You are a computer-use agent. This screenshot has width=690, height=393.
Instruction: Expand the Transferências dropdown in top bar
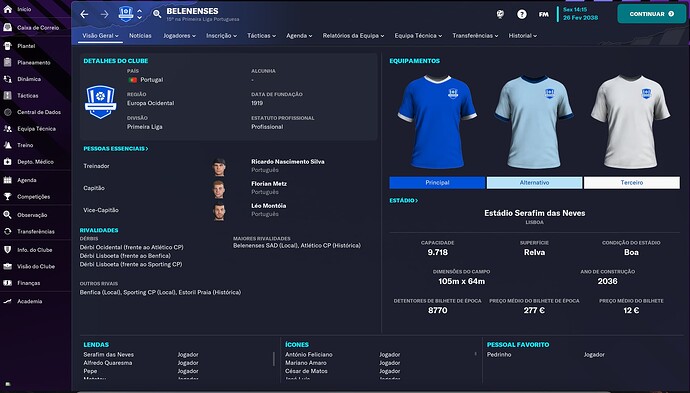[475, 36]
